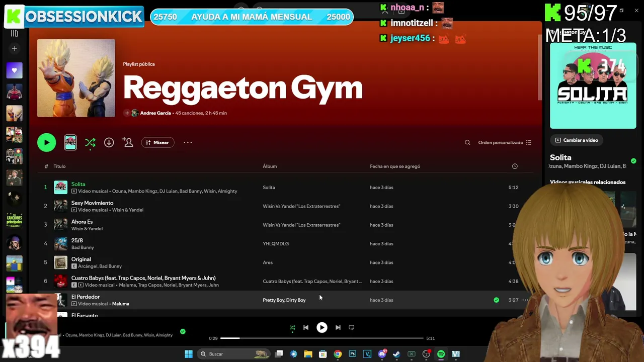Select the Solita track row title
The image size is (644, 362).
78,184
